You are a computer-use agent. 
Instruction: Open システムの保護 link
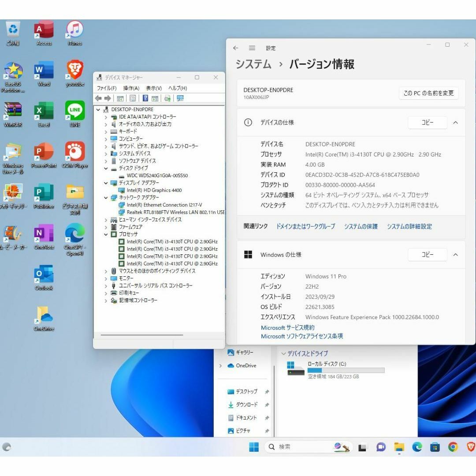pyautogui.click(x=361, y=227)
